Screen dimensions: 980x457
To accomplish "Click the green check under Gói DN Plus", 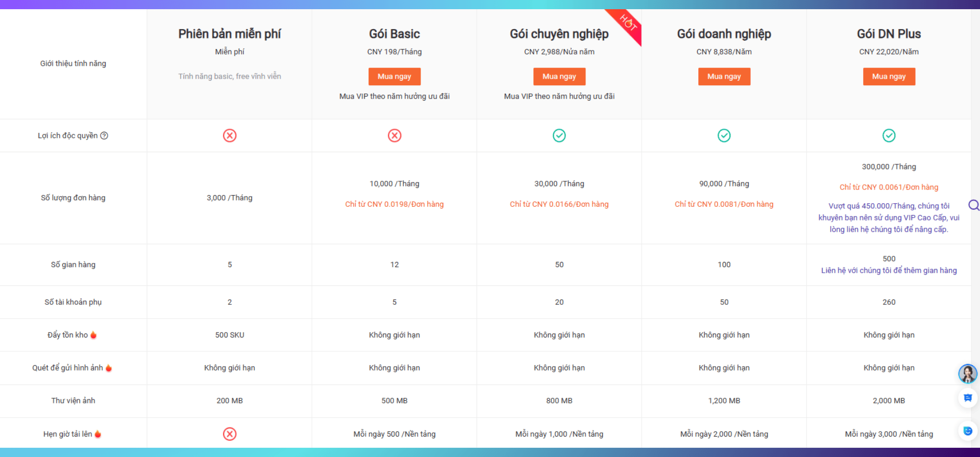I will (889, 136).
